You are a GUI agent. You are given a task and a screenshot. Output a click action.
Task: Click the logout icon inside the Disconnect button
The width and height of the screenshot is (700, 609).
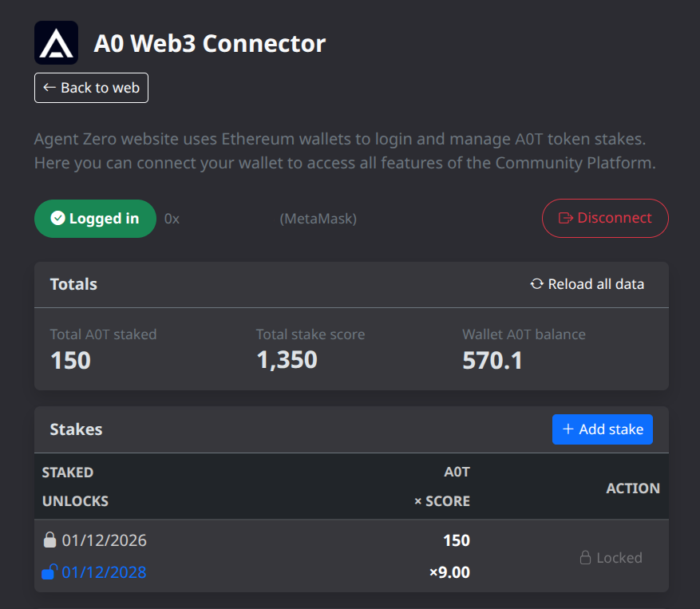pos(568,218)
